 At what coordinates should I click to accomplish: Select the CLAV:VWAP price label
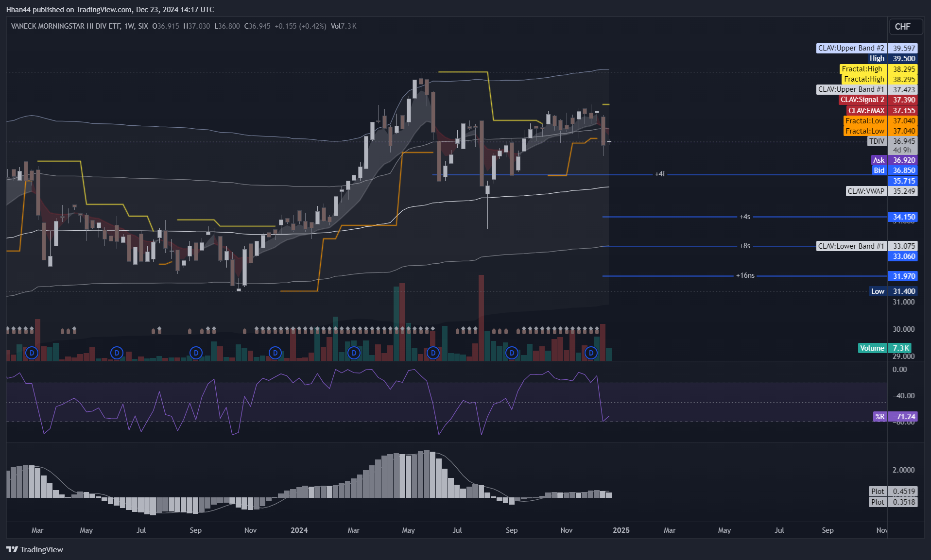coord(881,191)
